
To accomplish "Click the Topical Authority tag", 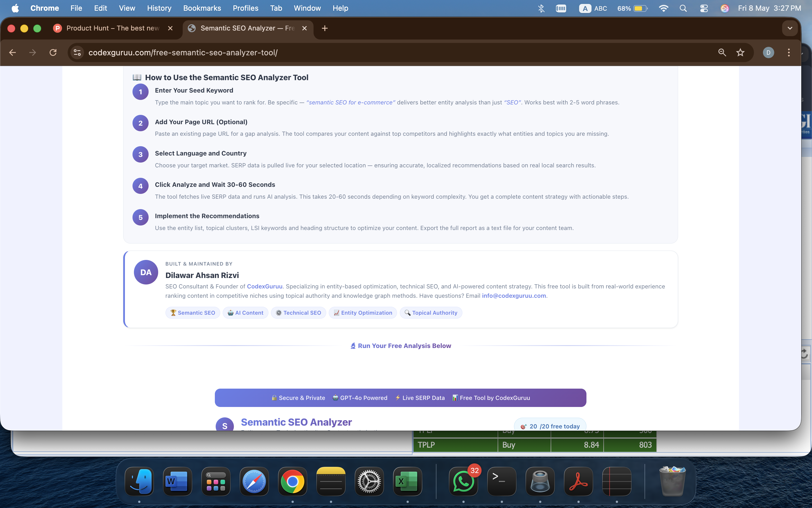I will click(431, 313).
